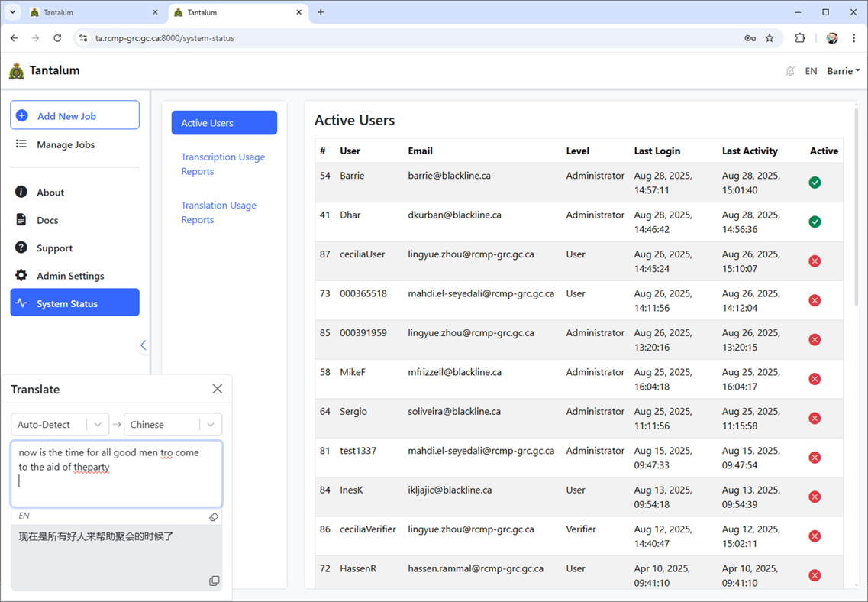Click Add New Job button
The width and height of the screenshot is (868, 602).
(75, 115)
